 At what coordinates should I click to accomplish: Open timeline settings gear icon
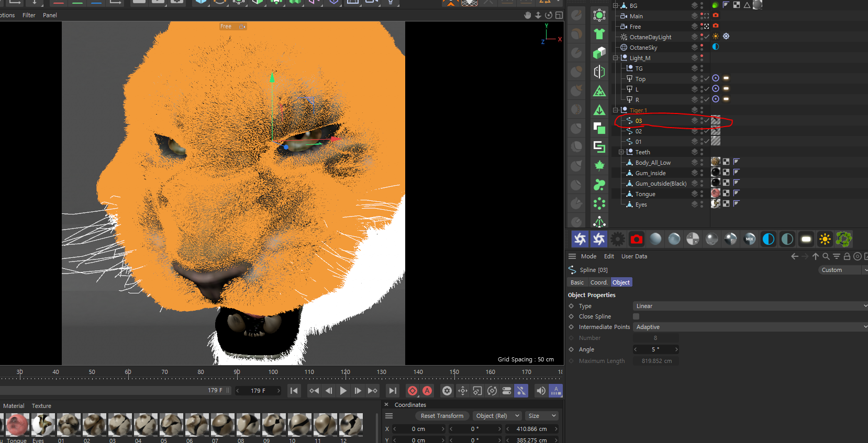click(447, 391)
